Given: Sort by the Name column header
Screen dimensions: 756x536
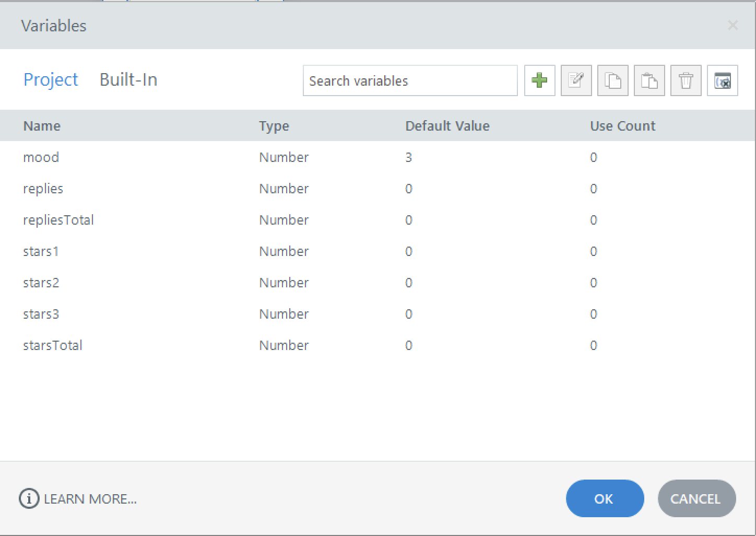Looking at the screenshot, I should pos(42,126).
